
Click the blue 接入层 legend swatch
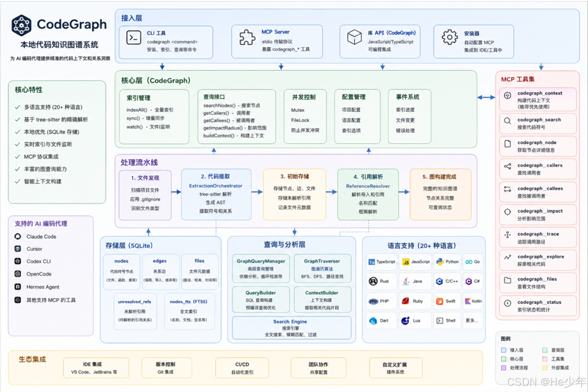[x=504, y=350]
